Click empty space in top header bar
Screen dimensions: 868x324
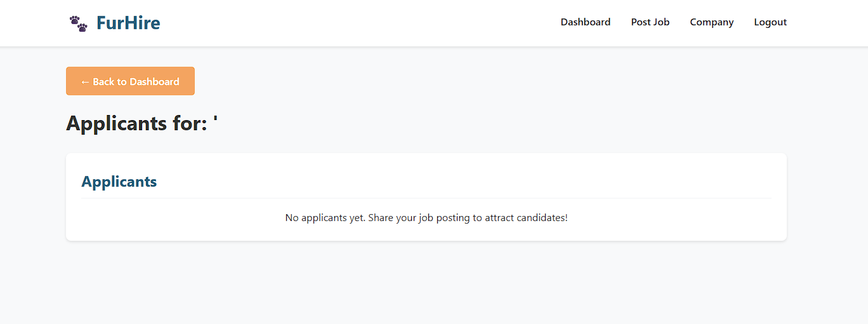click(x=355, y=23)
